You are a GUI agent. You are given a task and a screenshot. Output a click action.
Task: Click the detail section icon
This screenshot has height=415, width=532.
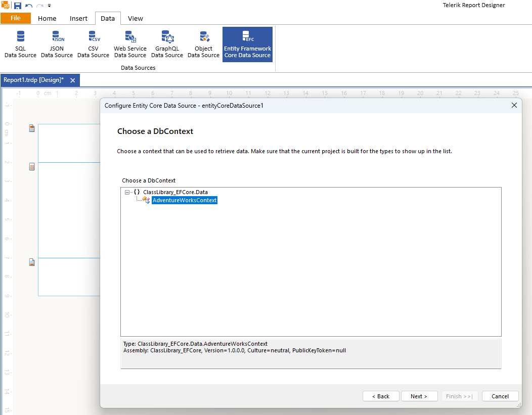tap(32, 166)
